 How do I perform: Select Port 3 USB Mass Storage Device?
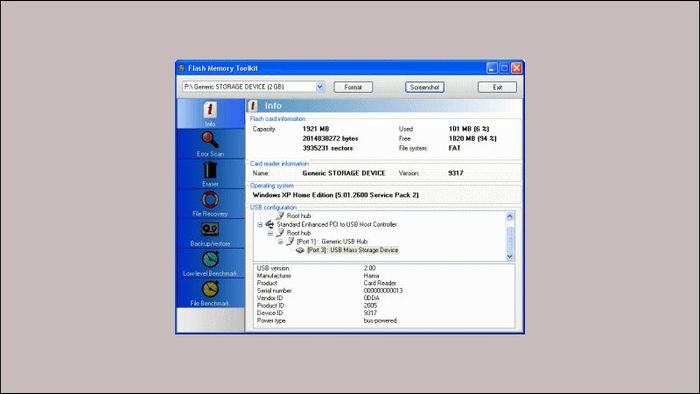pos(353,250)
